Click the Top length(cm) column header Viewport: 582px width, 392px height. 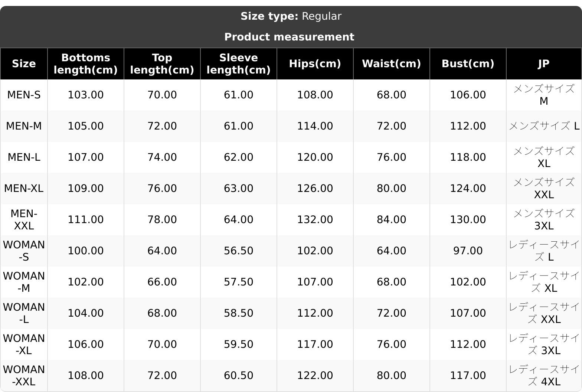pos(162,63)
